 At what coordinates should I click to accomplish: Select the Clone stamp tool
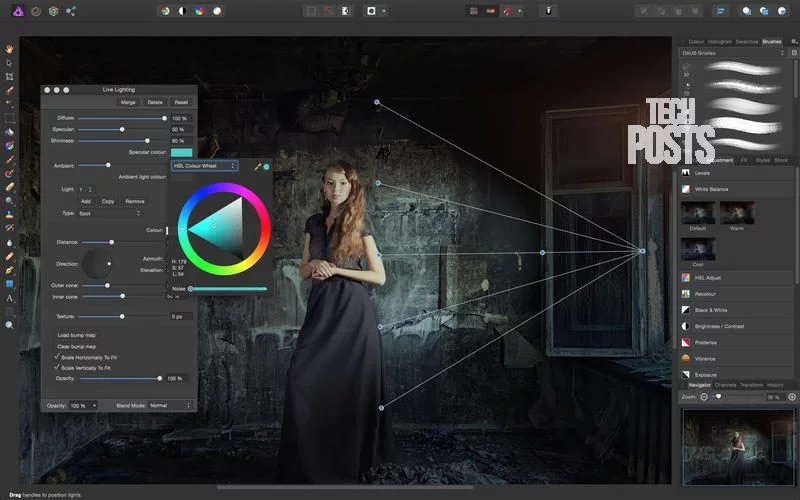click(x=9, y=215)
